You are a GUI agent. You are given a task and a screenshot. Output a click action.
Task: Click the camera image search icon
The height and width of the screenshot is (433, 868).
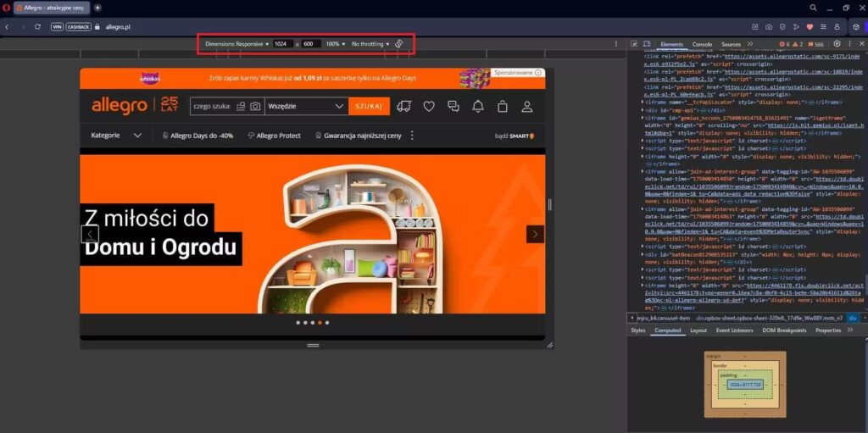coord(255,106)
